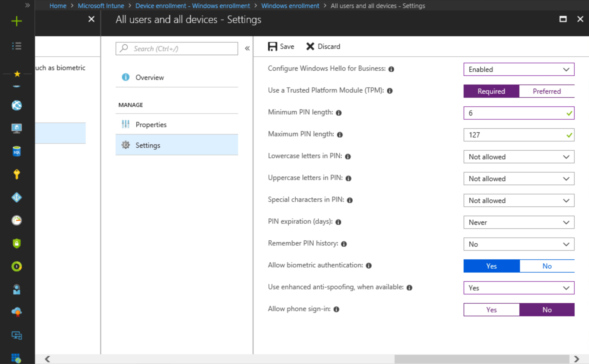
Task: Click the SQL databases sidebar icon
Action: (x=17, y=151)
